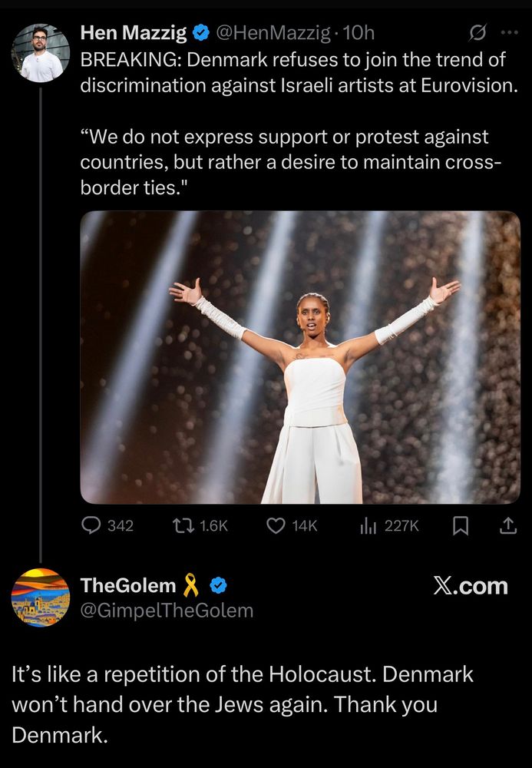Image resolution: width=532 pixels, height=768 pixels.
Task: Click the @GimpelTheGolem handle
Action: (x=167, y=611)
